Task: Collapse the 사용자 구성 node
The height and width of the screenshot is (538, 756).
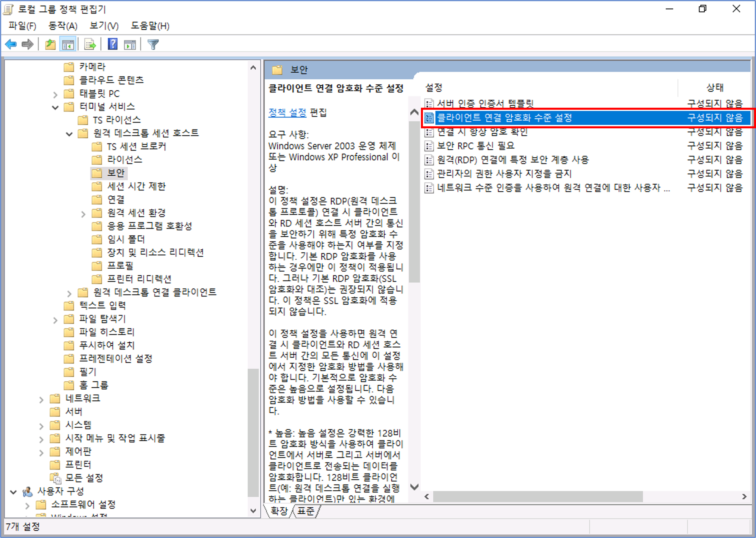Action: (13, 492)
